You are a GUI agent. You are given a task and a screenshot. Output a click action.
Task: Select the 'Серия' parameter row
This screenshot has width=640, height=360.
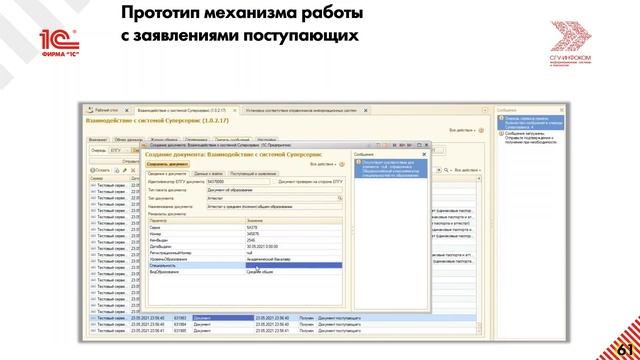(245, 228)
